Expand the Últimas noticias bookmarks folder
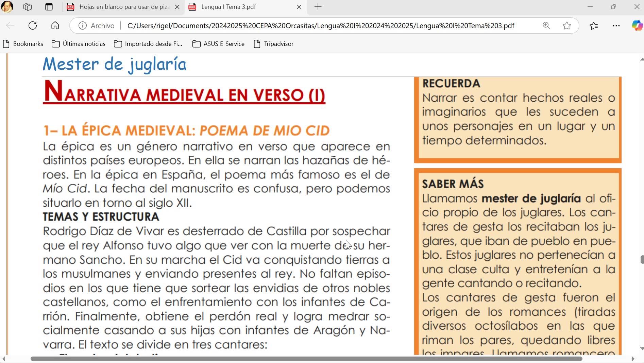 79,44
